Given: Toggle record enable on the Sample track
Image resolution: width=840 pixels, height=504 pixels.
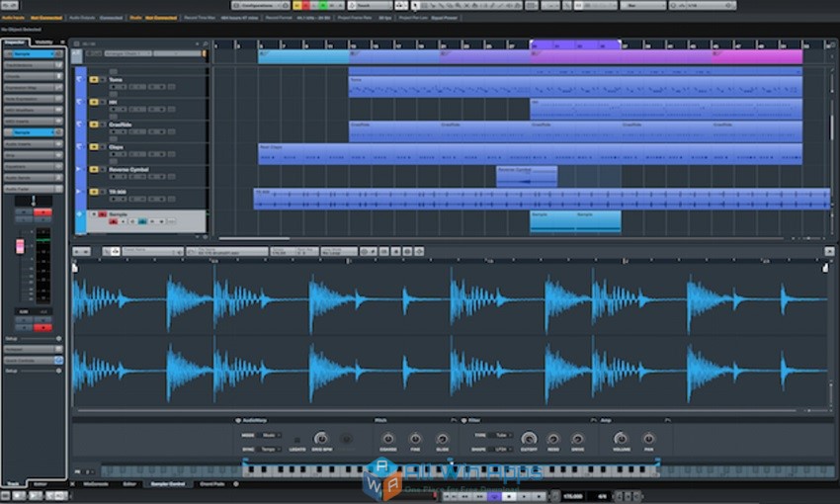Looking at the screenshot, I should tap(114, 221).
